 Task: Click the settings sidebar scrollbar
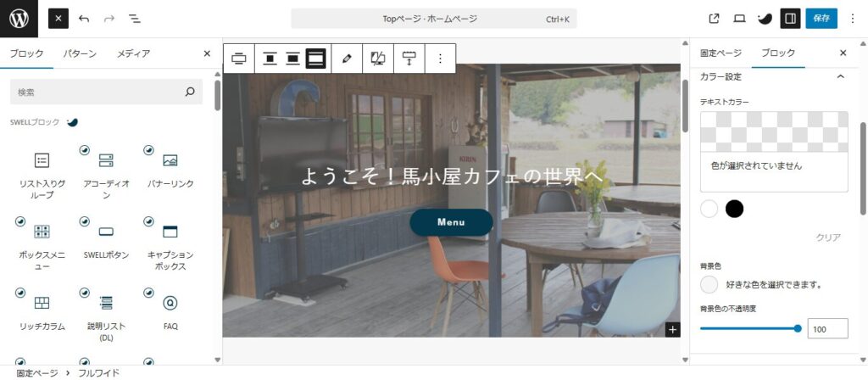click(x=863, y=169)
